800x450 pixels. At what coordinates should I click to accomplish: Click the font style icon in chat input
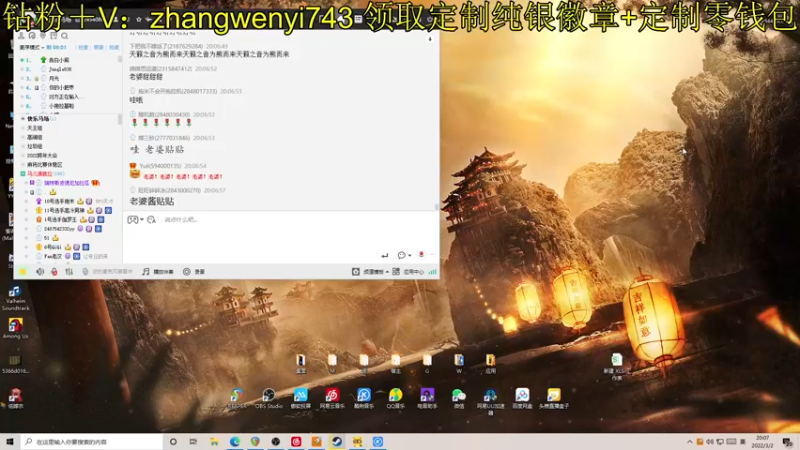(151, 219)
